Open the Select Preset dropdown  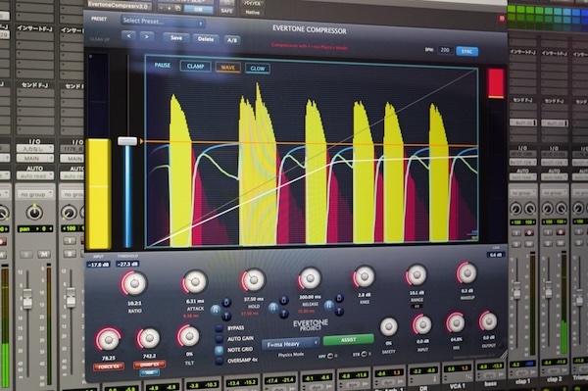tap(163, 22)
